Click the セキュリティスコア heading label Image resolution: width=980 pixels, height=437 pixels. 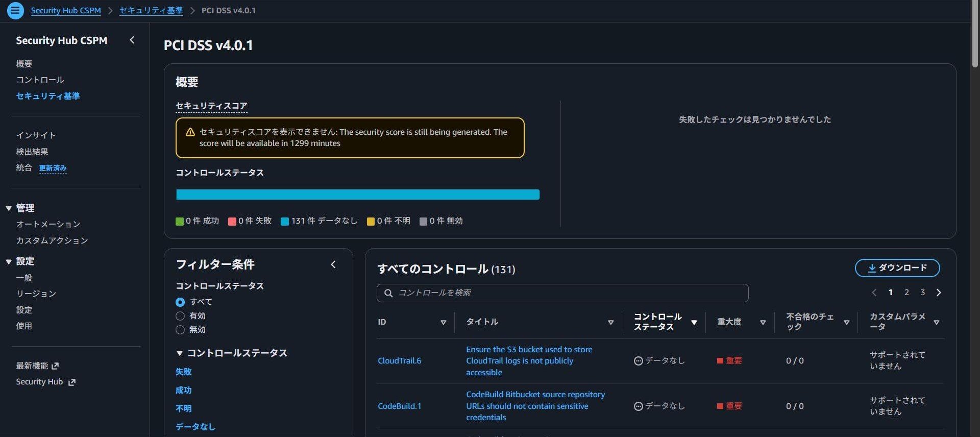[x=211, y=106]
